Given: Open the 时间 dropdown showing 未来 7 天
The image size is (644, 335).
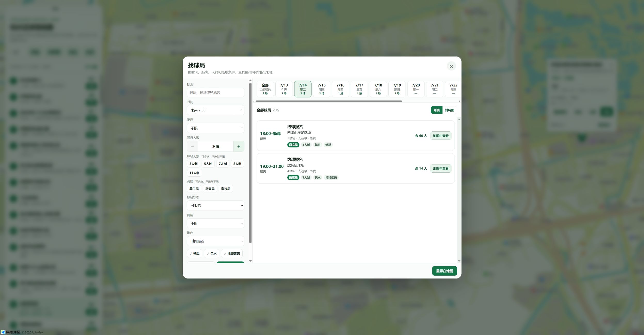Looking at the screenshot, I should tap(216, 110).
